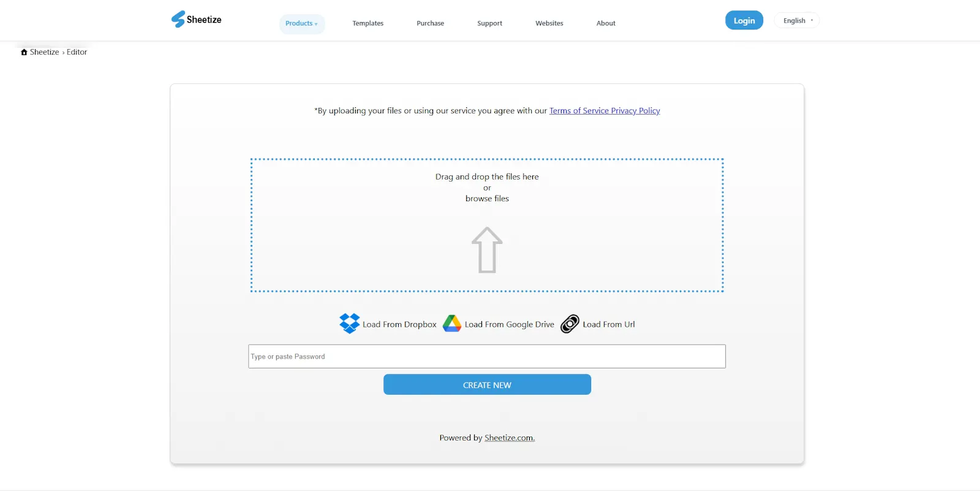Click the Sheetize logo
This screenshot has width=980, height=491.
coord(196,20)
